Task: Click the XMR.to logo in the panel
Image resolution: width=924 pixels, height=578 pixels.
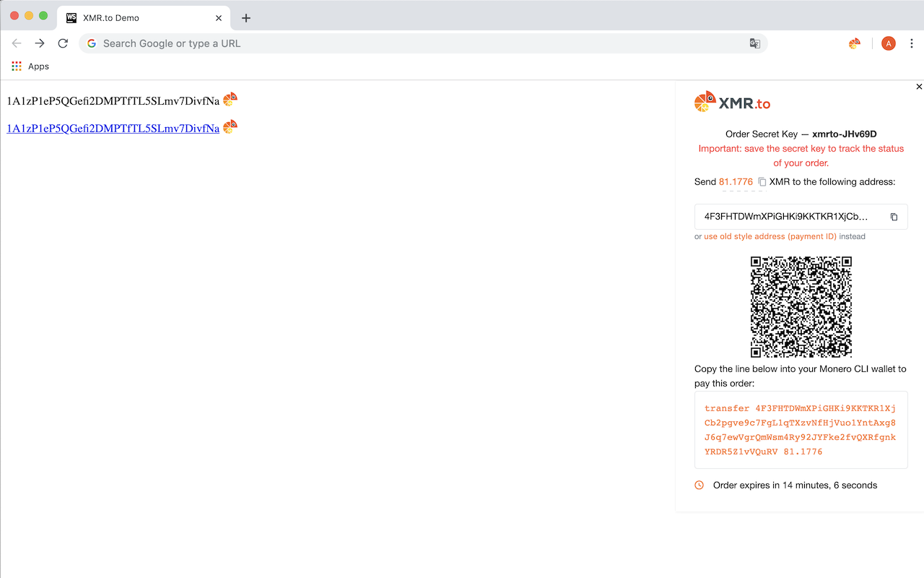Action: click(x=732, y=103)
